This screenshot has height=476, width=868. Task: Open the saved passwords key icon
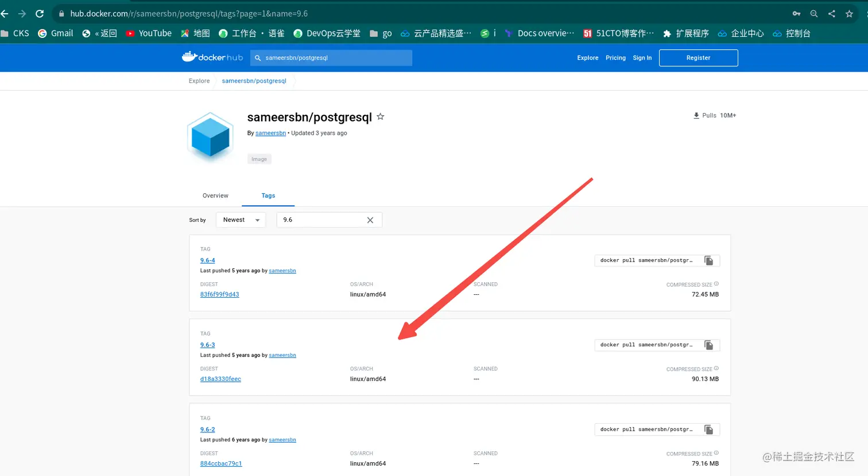(x=796, y=14)
